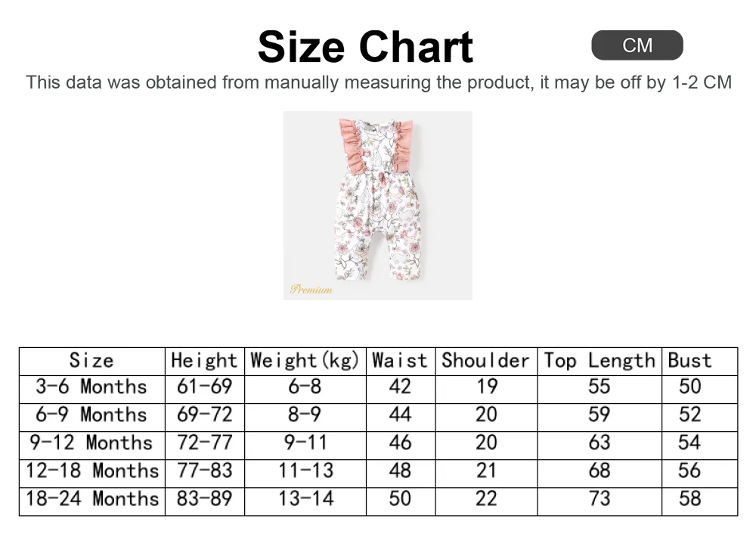Click the Weight(kg) column header
The image size is (756, 534).
click(305, 361)
